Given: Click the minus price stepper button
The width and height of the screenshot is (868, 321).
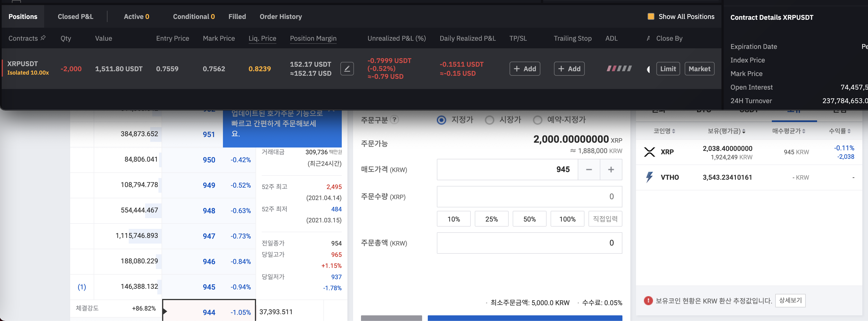Looking at the screenshot, I should tap(589, 170).
